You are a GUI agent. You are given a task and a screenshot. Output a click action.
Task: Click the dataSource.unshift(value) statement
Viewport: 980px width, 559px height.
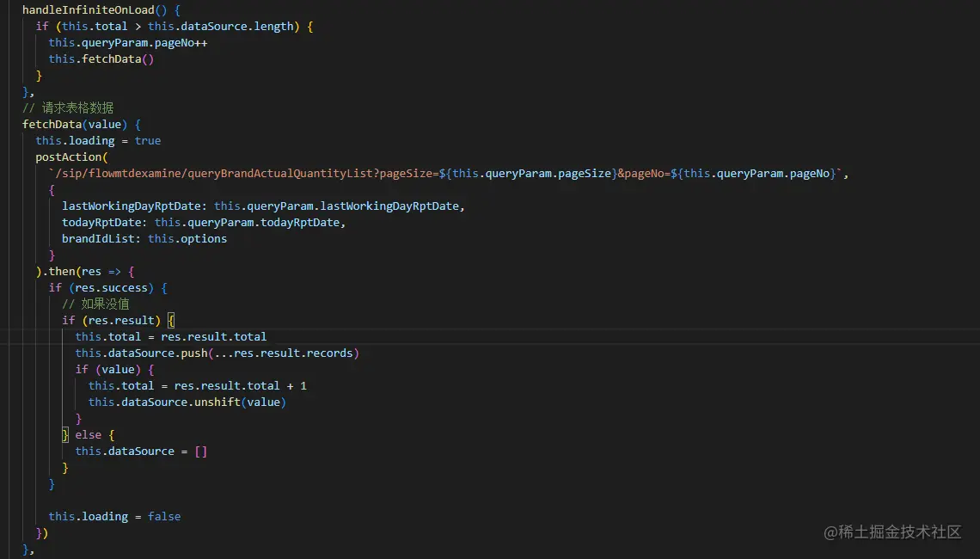(x=187, y=402)
